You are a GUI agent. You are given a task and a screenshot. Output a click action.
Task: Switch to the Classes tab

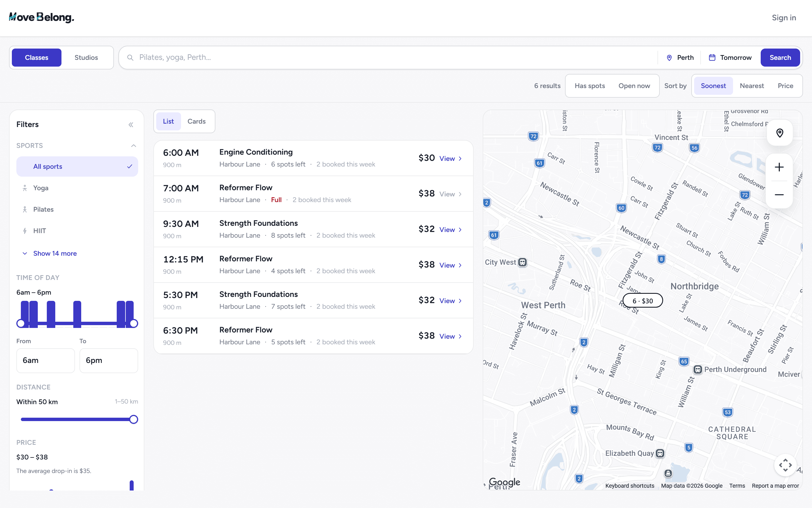click(x=37, y=58)
